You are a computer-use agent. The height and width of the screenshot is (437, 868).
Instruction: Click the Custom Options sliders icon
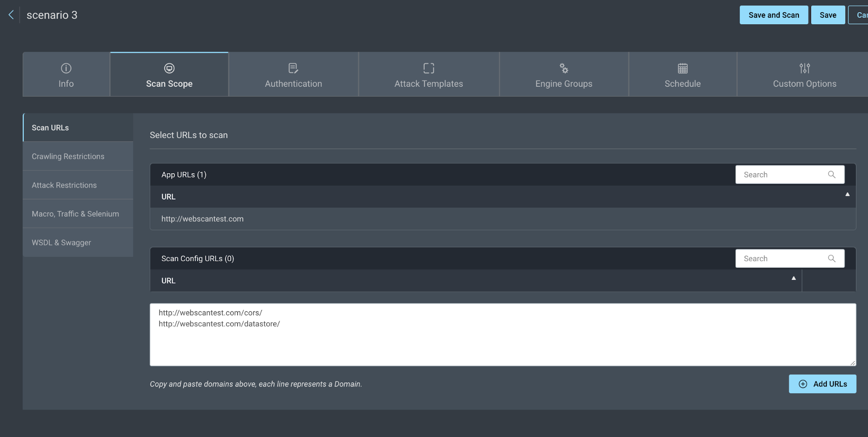click(805, 68)
